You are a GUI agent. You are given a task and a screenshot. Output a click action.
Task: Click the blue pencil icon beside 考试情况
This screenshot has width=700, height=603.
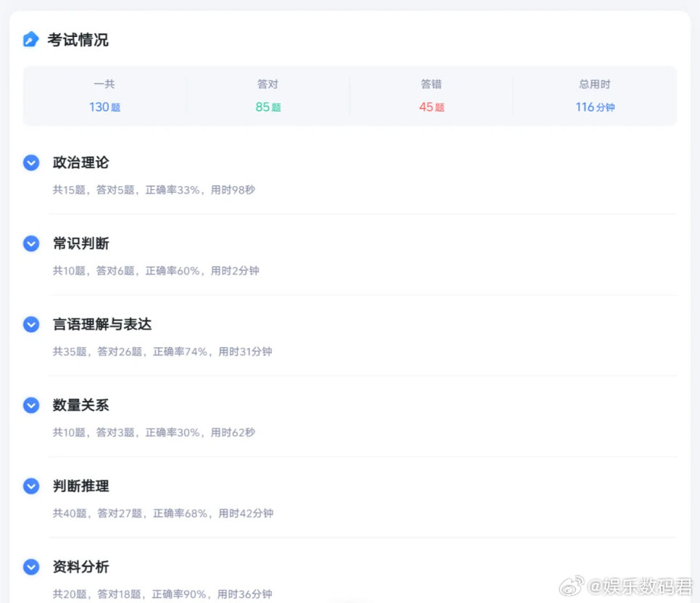point(30,41)
